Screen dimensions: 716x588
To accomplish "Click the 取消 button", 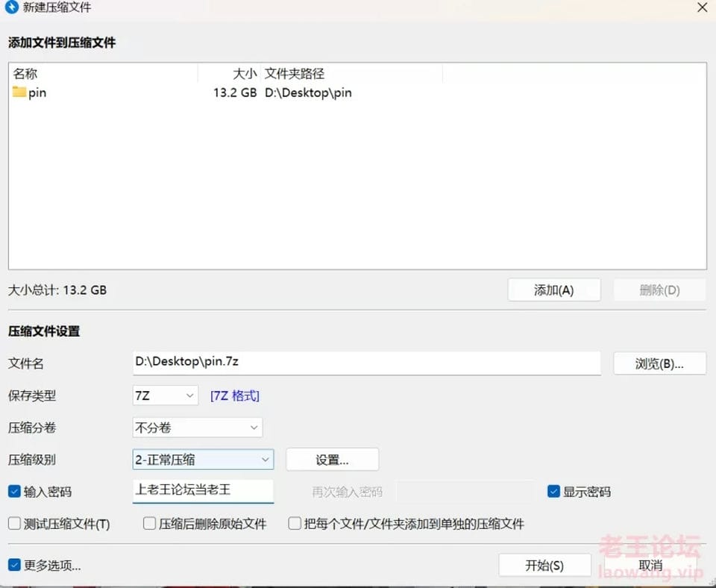I will point(650,565).
